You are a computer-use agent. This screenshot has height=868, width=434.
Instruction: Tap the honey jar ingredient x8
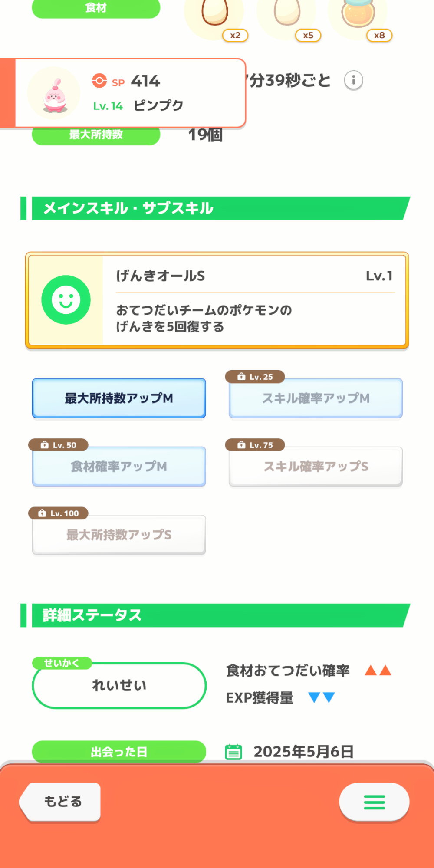[x=358, y=13]
